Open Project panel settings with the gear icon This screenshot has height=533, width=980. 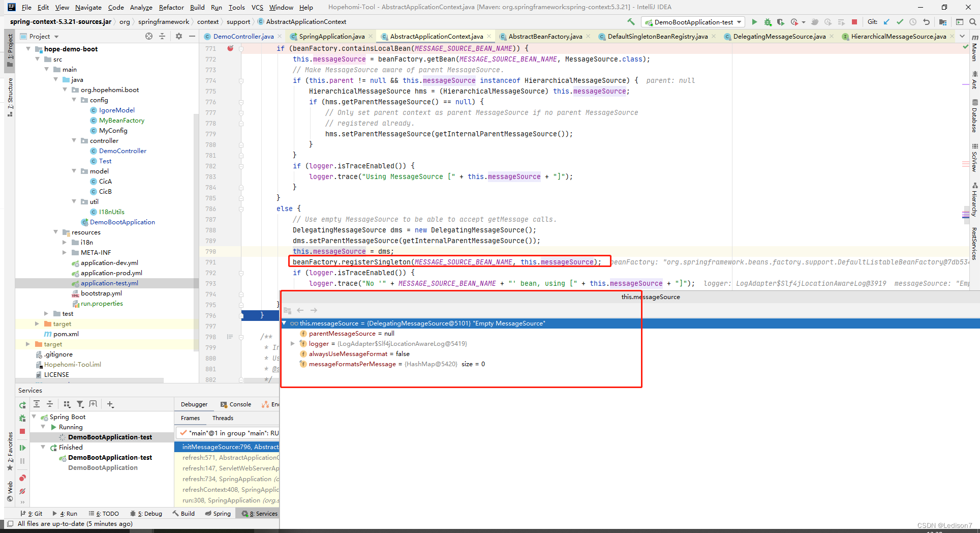click(179, 36)
